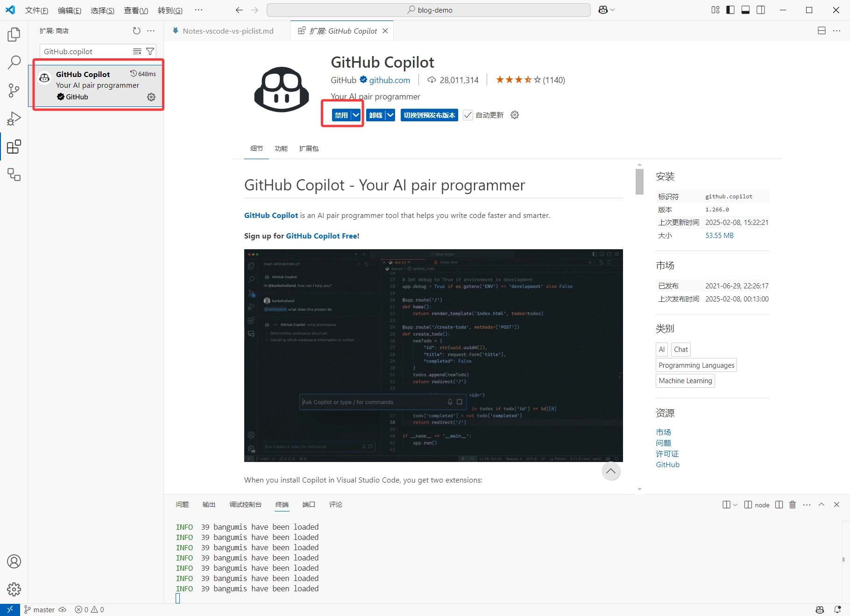Image resolution: width=850 pixels, height=616 pixels.
Task: Click the scroll-to-top round button
Action: click(x=611, y=471)
